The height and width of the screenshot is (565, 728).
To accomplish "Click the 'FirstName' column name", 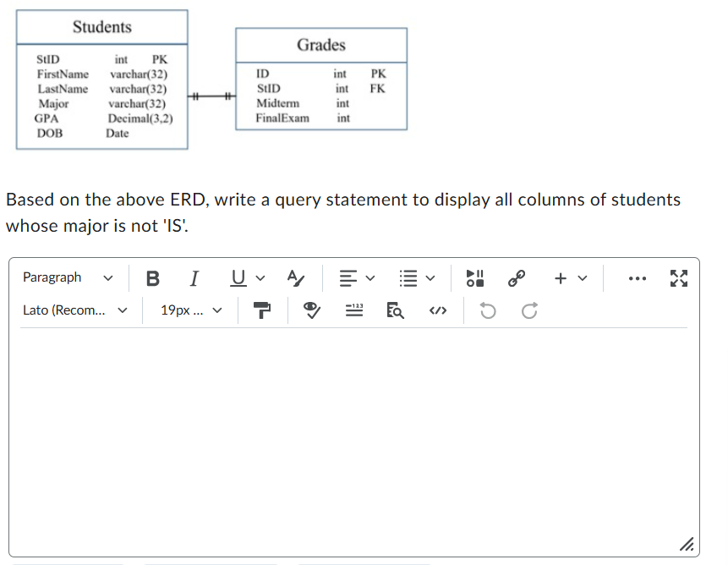I will point(63,74).
